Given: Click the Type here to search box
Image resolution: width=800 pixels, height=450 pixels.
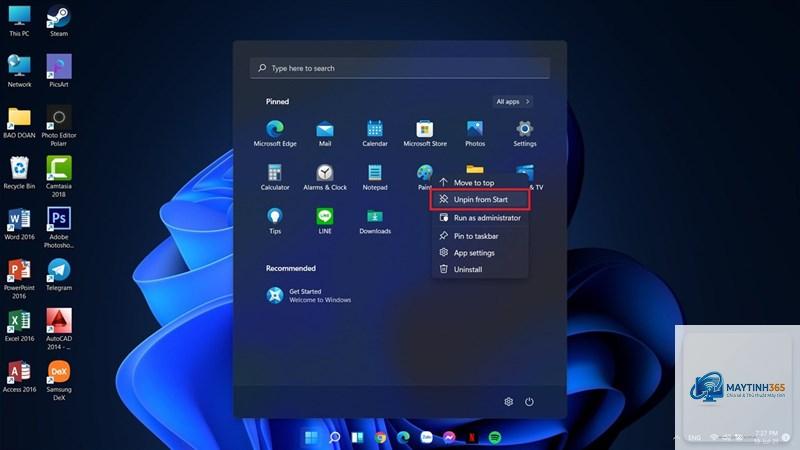Looking at the screenshot, I should 399,68.
